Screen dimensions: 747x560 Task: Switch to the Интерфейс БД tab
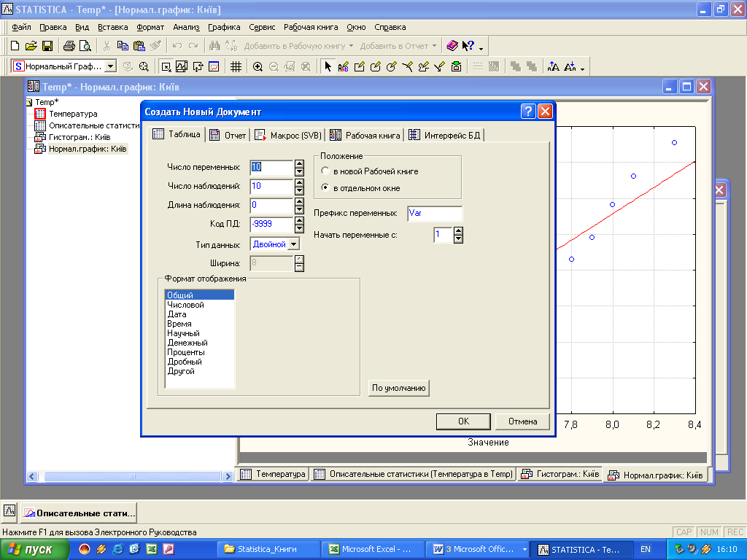coord(445,136)
